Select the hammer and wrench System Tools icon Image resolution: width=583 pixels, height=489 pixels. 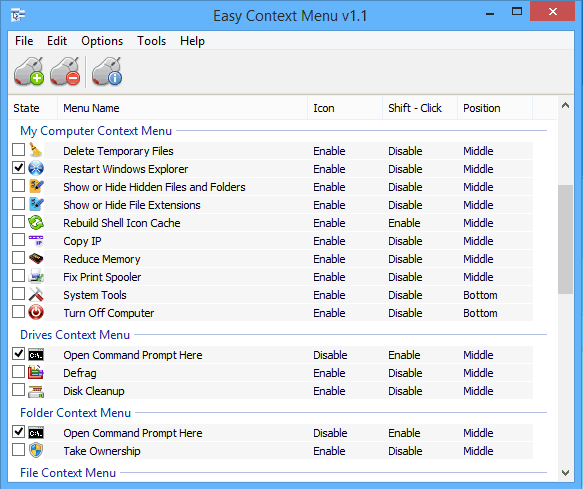36,295
